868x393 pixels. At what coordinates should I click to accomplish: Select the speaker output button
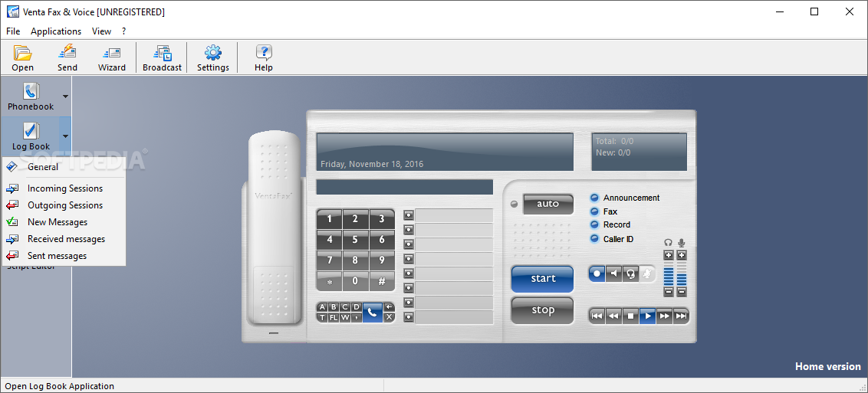coord(614,273)
